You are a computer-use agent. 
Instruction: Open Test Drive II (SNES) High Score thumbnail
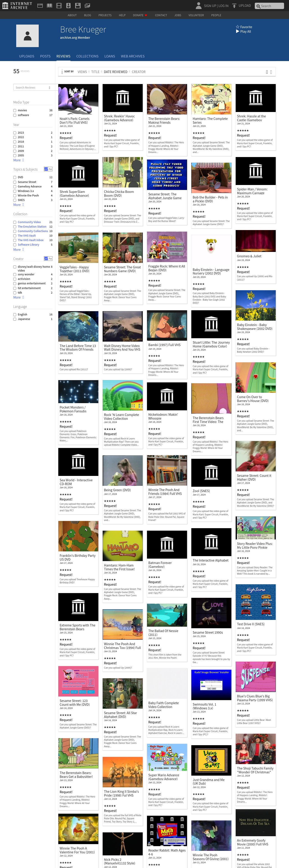(255, 602)
